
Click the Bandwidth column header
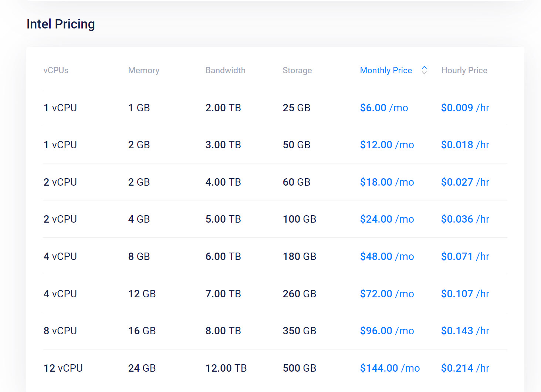coord(225,70)
